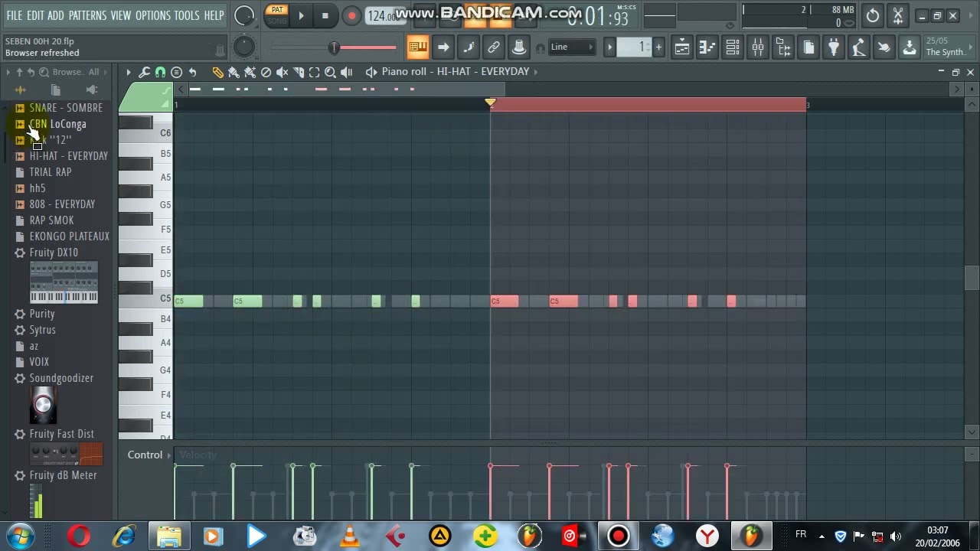The width and height of the screenshot is (980, 551).
Task: Open the plugin picker plug icon
Action: (833, 47)
